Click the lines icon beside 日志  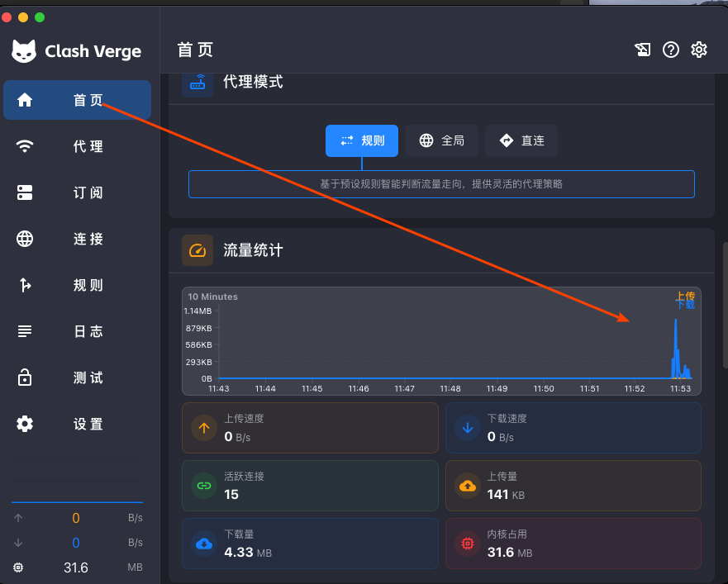pos(25,331)
